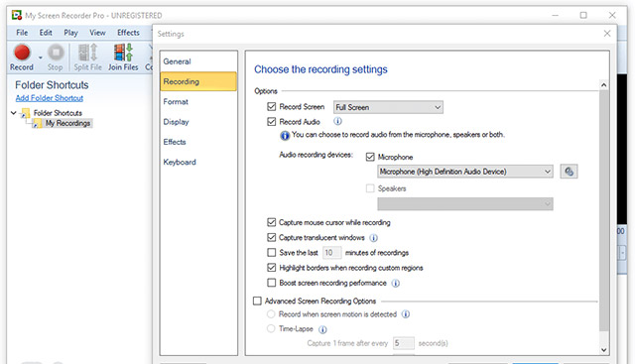The height and width of the screenshot is (364, 635).
Task: Click the settings scrollbar up arrow
Action: click(x=604, y=85)
